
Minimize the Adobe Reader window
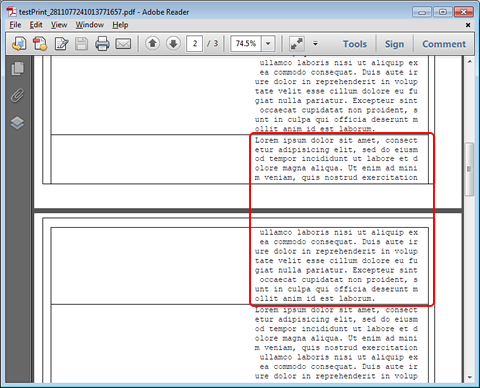[422, 12]
